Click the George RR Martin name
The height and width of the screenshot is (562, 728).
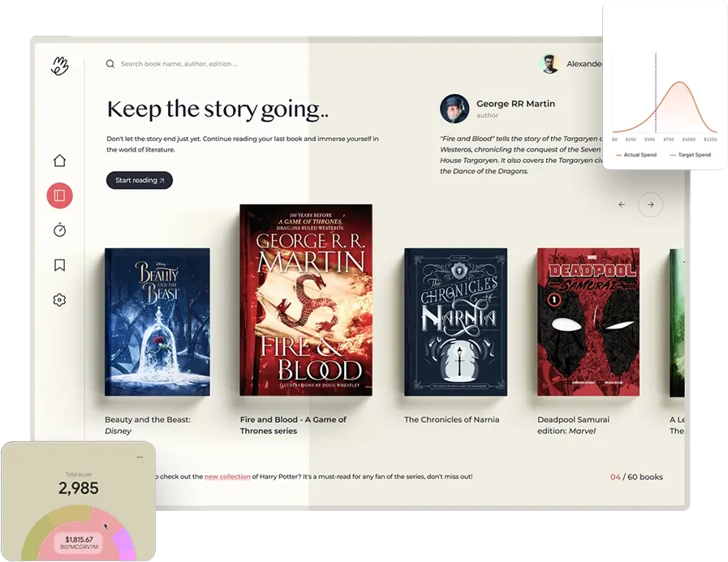click(x=515, y=104)
